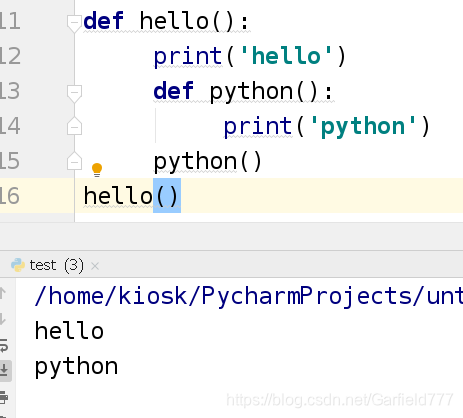Collapse the nested python function fold marker
Image resolution: width=463 pixels, height=418 pixels.
click(74, 94)
